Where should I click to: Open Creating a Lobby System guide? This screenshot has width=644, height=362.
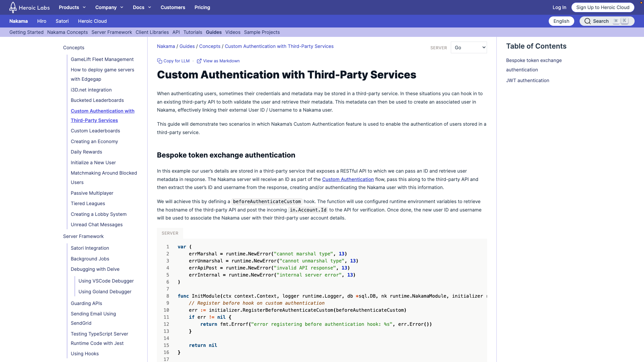[x=99, y=214]
